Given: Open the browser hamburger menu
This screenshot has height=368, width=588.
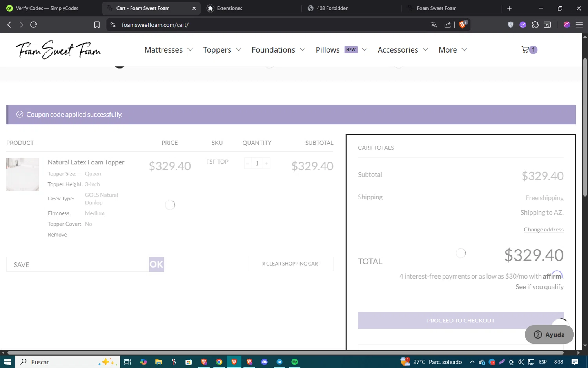Looking at the screenshot, I should (579, 25).
